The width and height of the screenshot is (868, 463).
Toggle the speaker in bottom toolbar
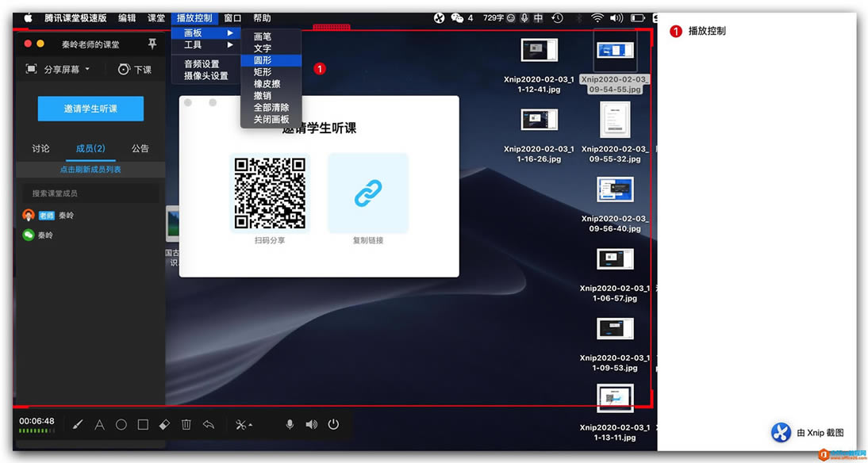click(312, 424)
